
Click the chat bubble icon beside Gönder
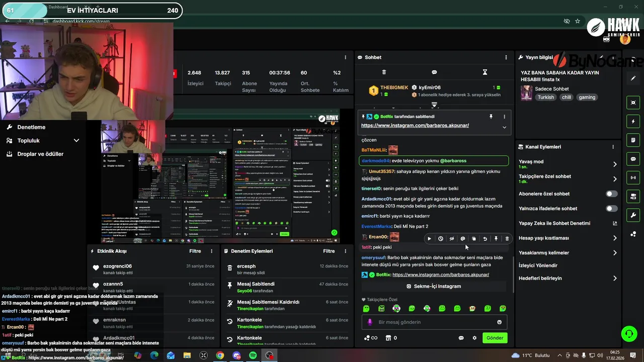[461, 338]
